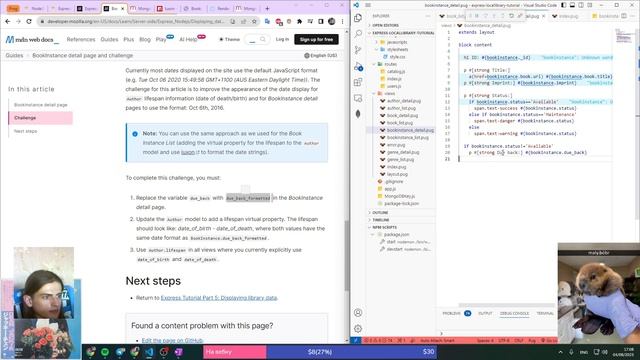Bookmark this page with the star icon
This screenshot has height=360, width=640.
pyautogui.click(x=254, y=21)
